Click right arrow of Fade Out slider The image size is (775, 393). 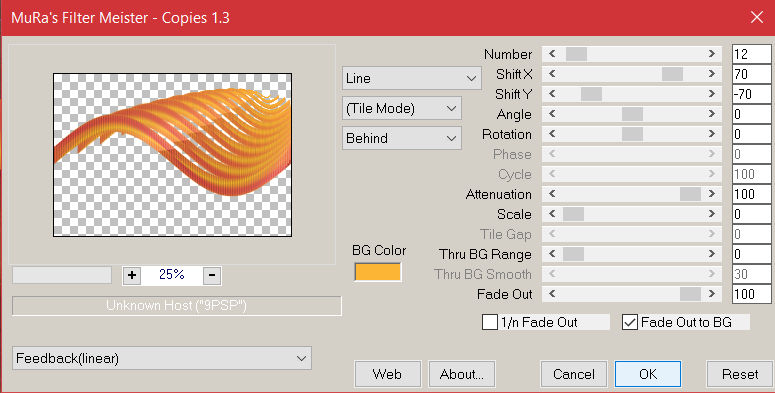pyautogui.click(x=712, y=294)
